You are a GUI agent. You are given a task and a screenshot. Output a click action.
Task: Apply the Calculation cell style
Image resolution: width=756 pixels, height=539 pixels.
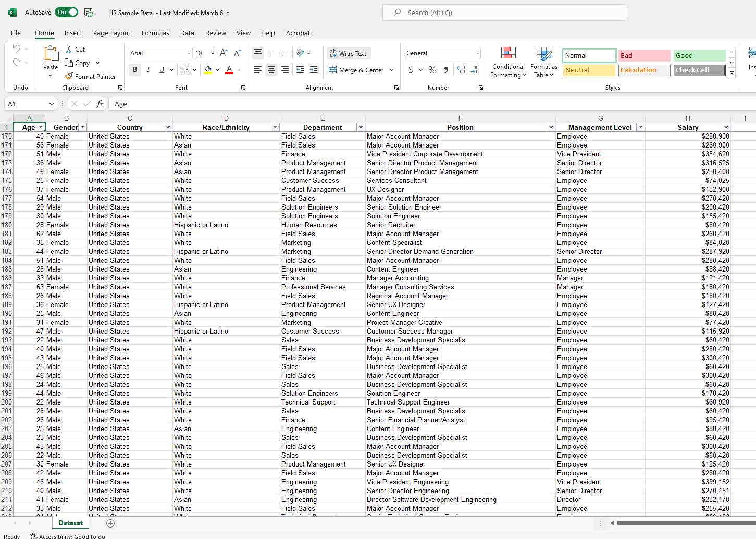(x=645, y=70)
